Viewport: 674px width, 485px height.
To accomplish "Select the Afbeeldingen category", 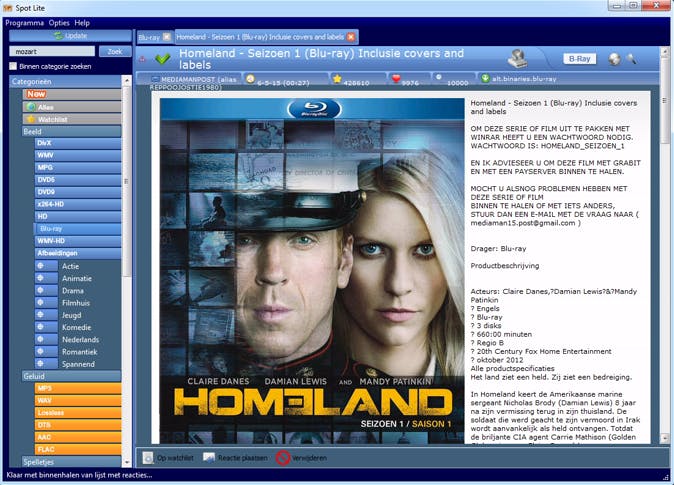I will (x=77, y=253).
